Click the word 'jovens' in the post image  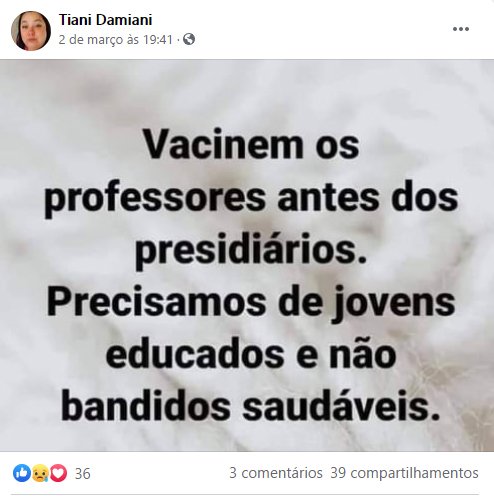(394, 305)
